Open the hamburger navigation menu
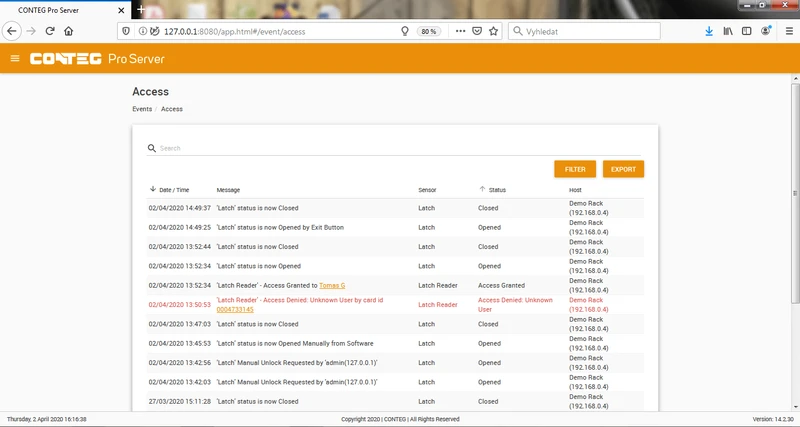The image size is (800, 427). click(14, 59)
